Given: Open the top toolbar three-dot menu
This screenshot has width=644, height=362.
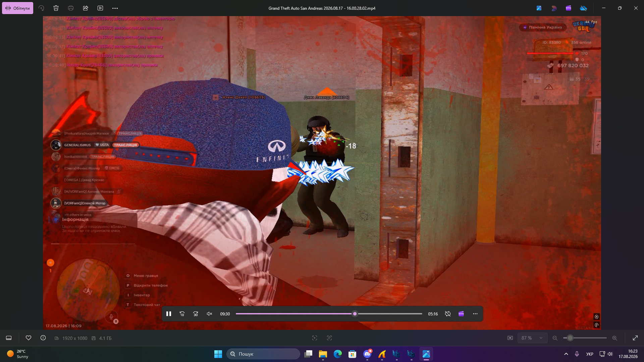Looking at the screenshot, I should coord(115,8).
